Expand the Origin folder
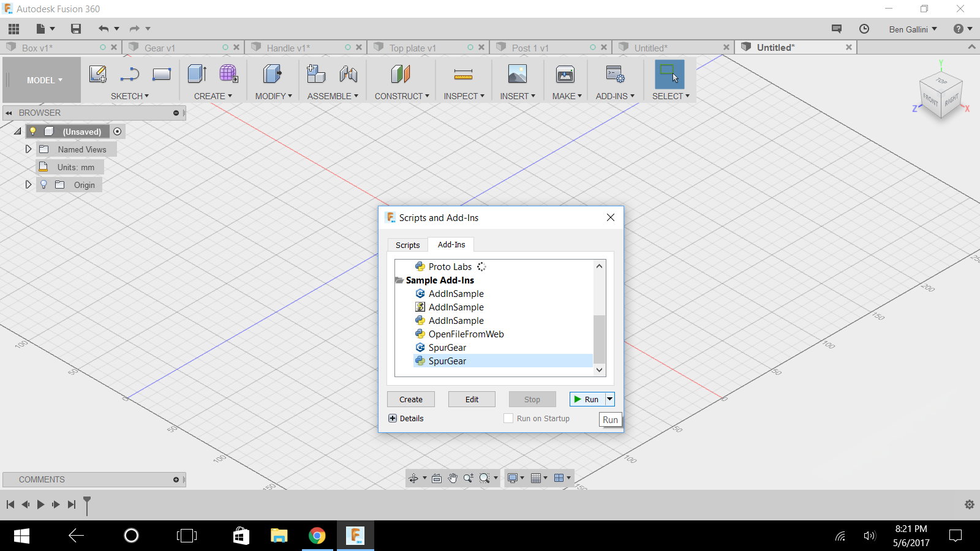980x551 pixels. pyautogui.click(x=28, y=184)
